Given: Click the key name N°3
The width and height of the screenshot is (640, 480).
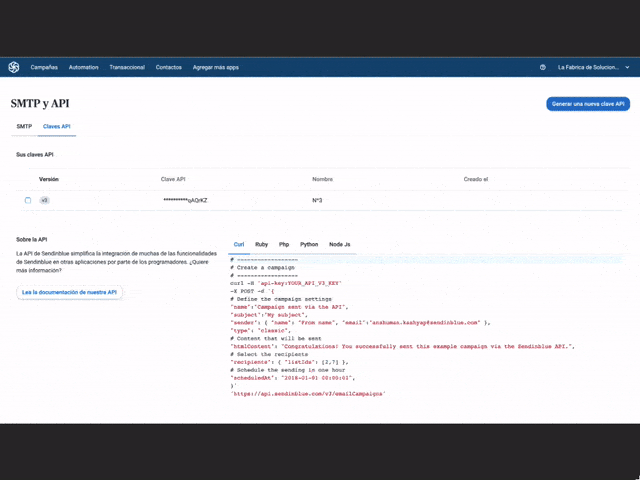Looking at the screenshot, I should click(x=317, y=200).
